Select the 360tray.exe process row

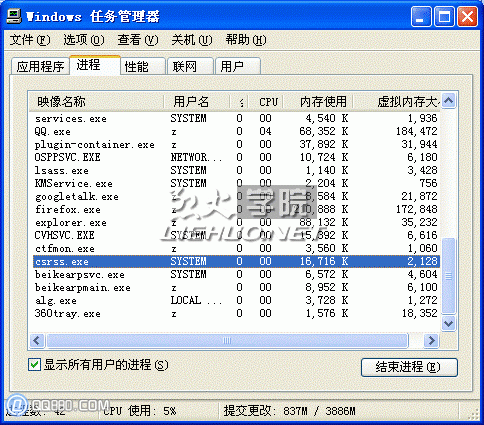coord(236,313)
